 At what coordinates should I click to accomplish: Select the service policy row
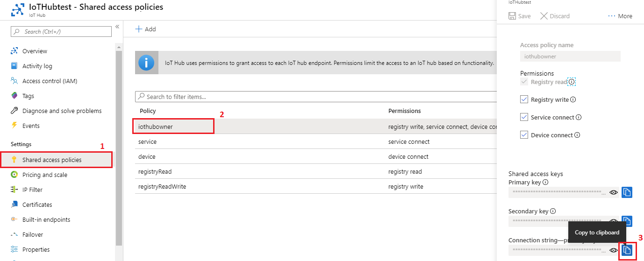(x=315, y=141)
